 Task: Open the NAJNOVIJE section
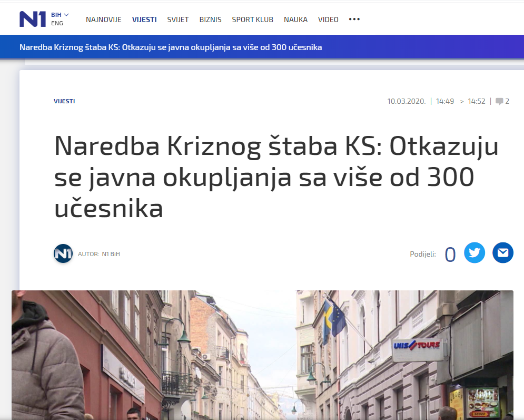tap(104, 19)
